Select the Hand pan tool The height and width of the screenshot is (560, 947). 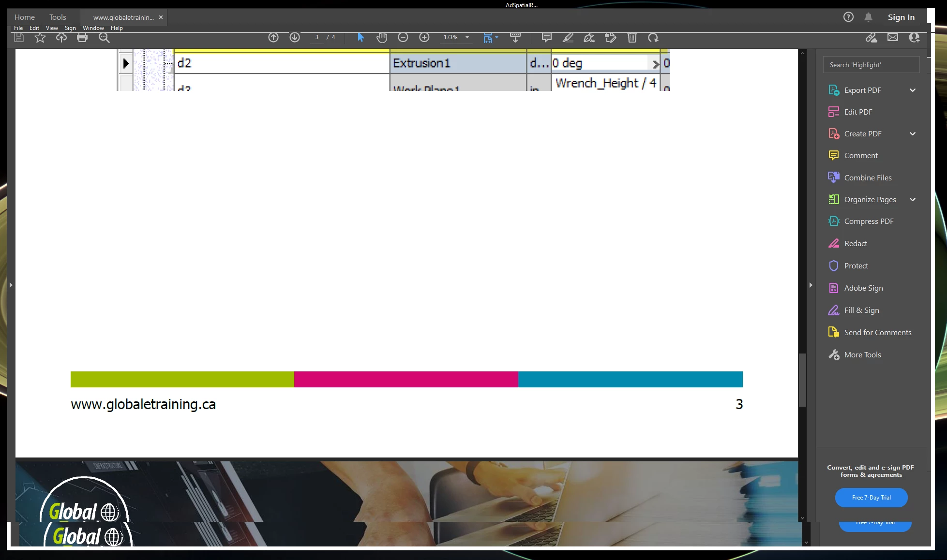pos(382,38)
